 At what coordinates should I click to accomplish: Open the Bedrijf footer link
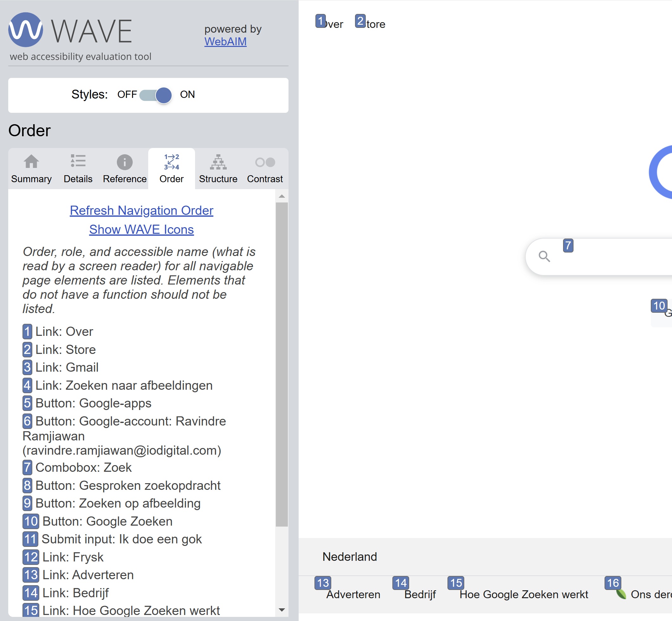pyautogui.click(x=420, y=595)
